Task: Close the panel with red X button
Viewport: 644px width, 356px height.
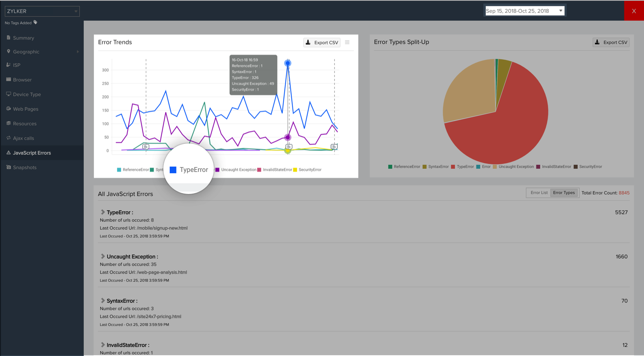Action: (634, 11)
